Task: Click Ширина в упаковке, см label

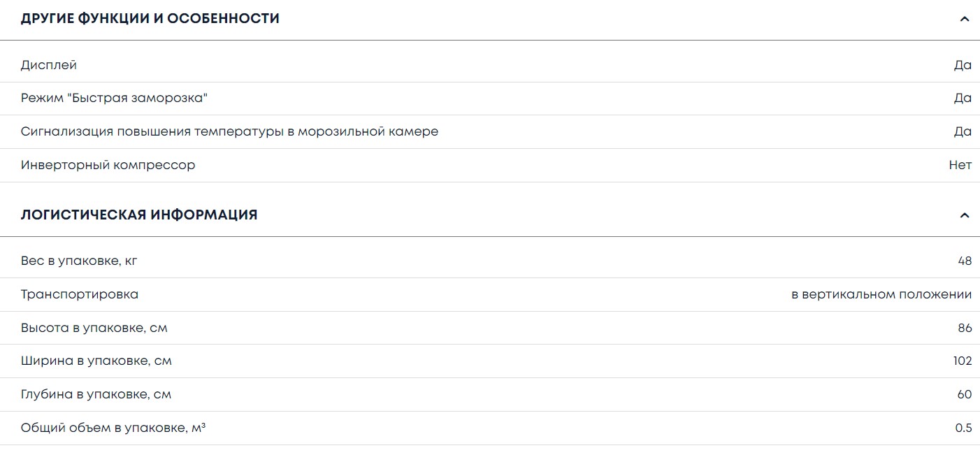Action: coord(96,361)
